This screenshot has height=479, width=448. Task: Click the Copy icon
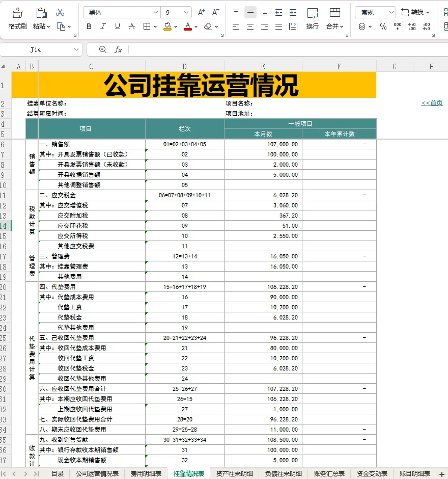coord(61,26)
